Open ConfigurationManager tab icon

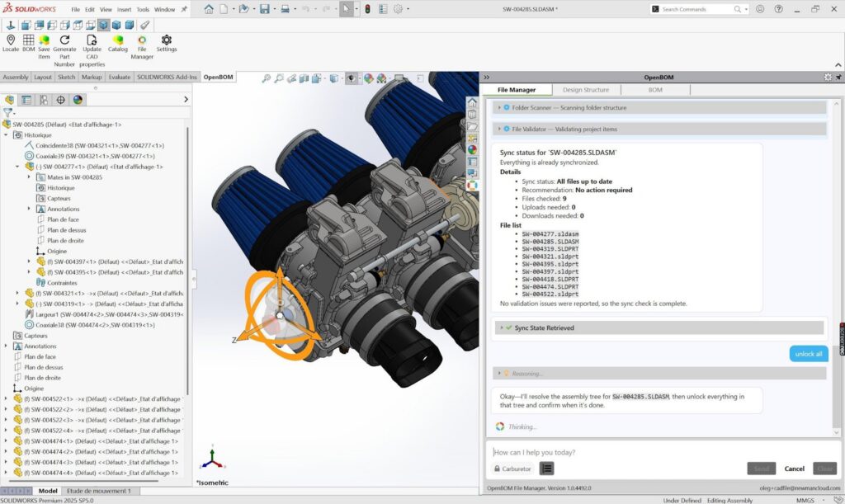click(43, 100)
